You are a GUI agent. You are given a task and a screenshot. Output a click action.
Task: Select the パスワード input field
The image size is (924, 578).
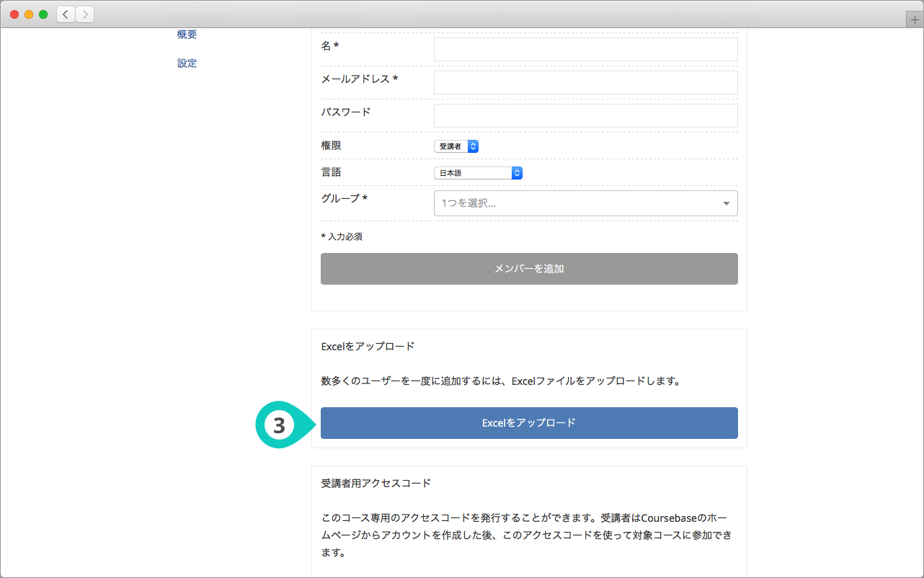click(585, 116)
